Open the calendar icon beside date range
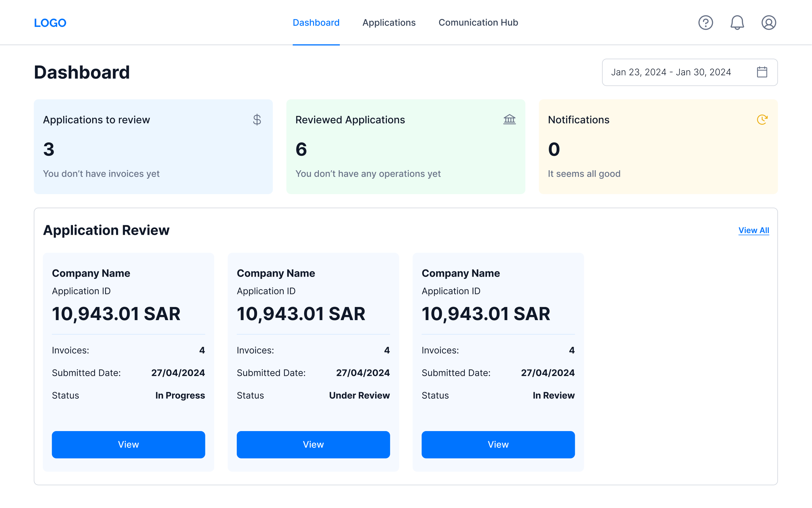 (762, 72)
